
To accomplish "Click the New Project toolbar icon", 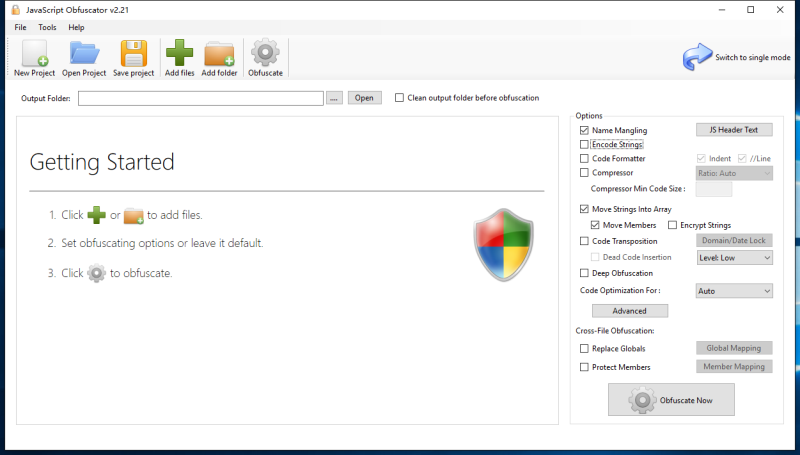I will coord(34,54).
